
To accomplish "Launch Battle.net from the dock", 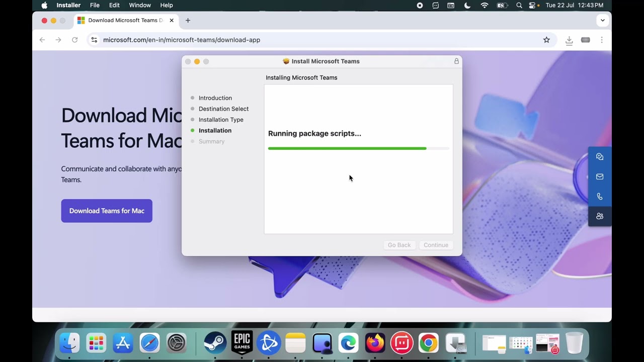I will tap(269, 343).
